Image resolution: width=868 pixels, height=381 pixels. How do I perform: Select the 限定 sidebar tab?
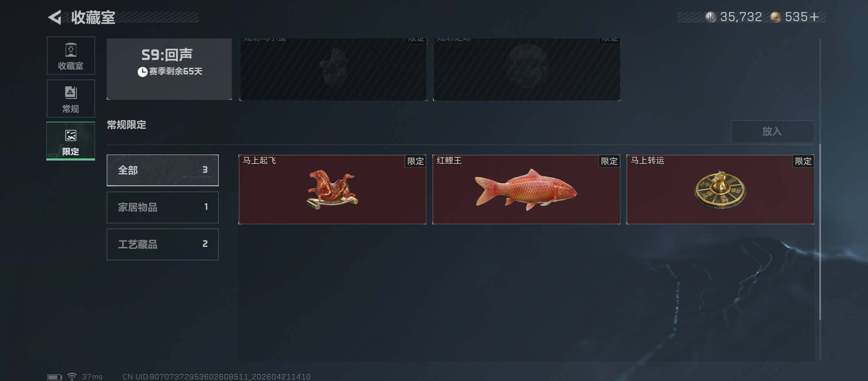(71, 141)
